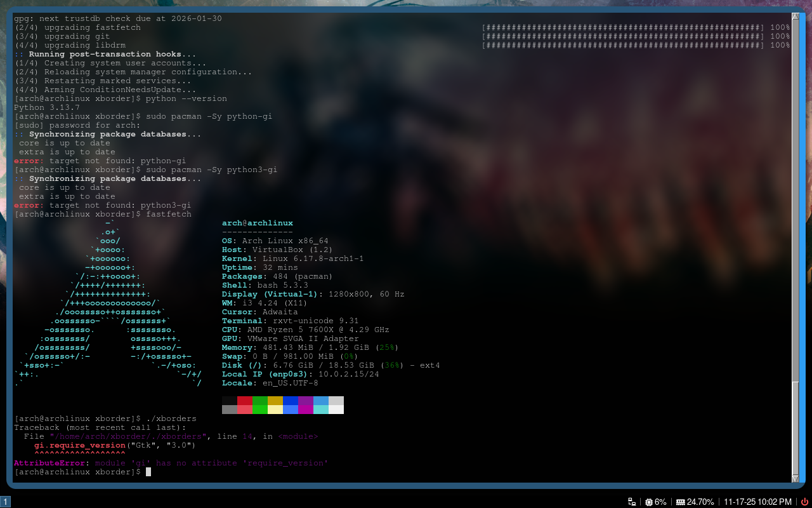Screen dimensions: 812x508
Task: Click '(2/4) Reloading system manager configuration...'
Action: [x=133, y=72]
